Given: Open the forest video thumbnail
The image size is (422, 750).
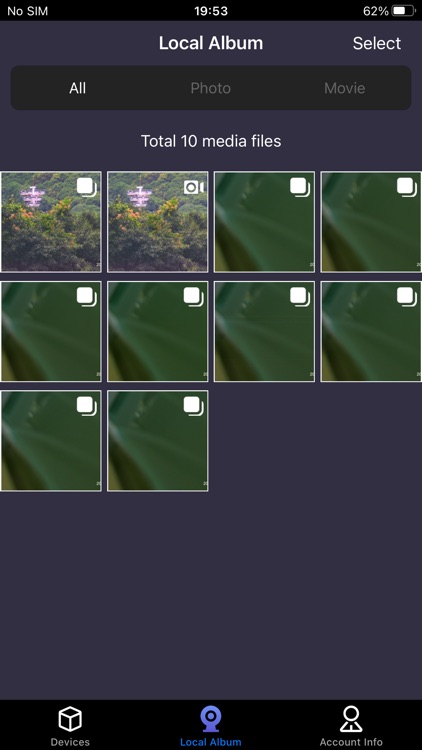Looking at the screenshot, I should [x=157, y=222].
